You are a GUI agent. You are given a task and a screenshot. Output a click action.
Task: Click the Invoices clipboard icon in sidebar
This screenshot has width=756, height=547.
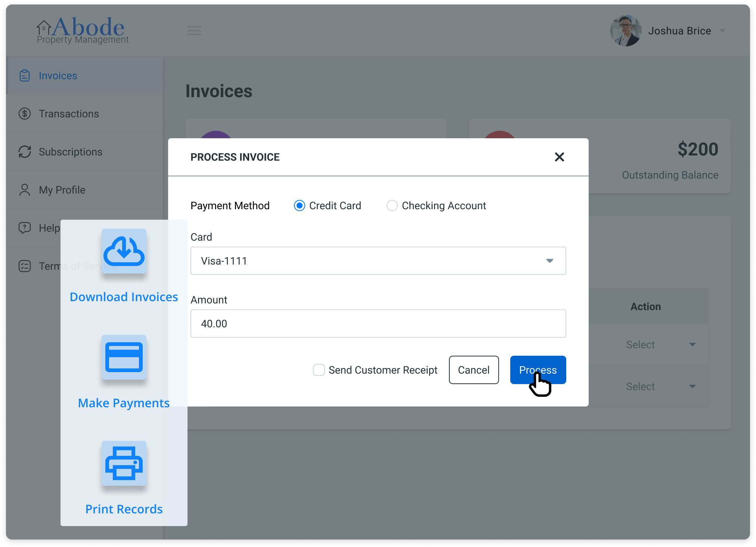pos(25,75)
